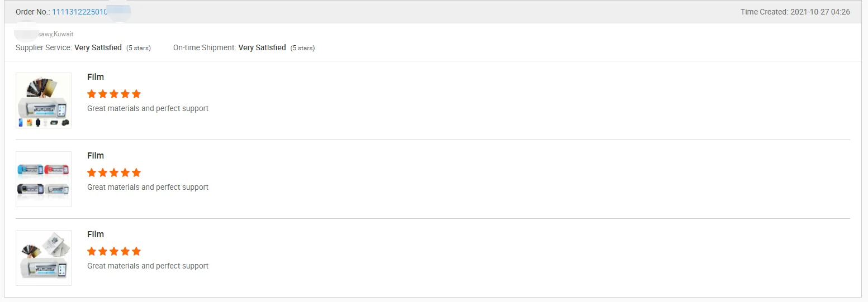Click the third Film product thumbnail
The image size is (868, 302).
(44, 258)
